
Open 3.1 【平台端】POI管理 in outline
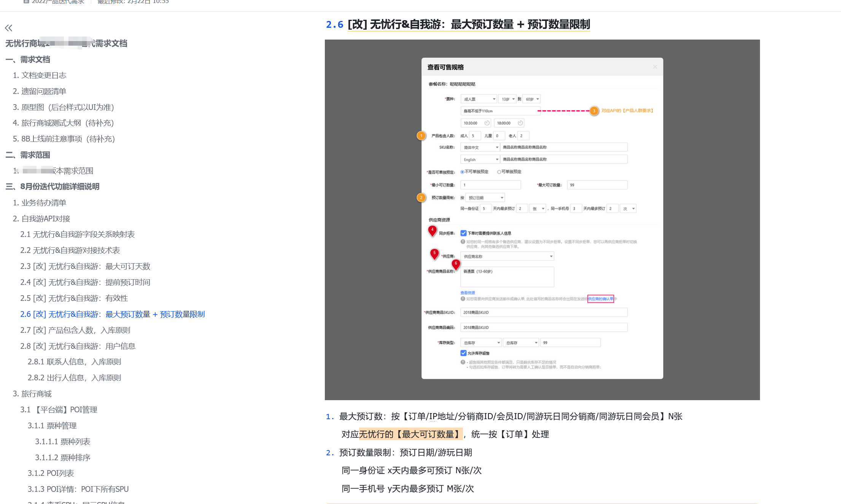point(59,410)
